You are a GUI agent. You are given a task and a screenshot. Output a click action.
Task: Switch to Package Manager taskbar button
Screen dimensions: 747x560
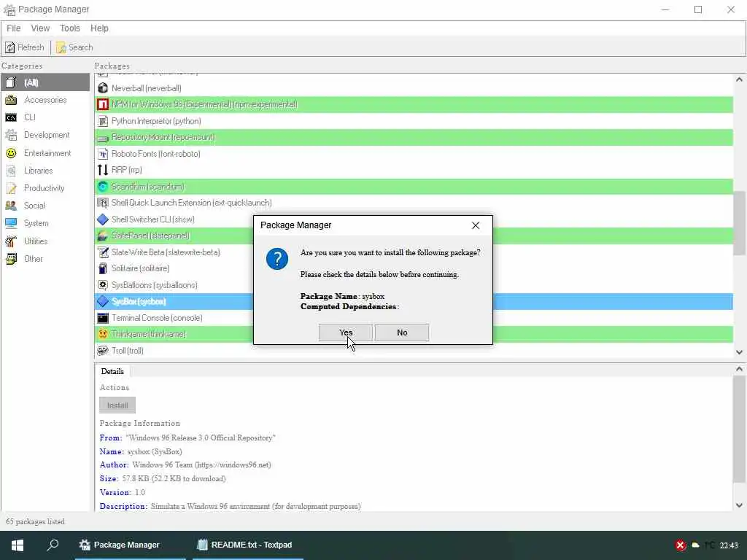point(130,545)
